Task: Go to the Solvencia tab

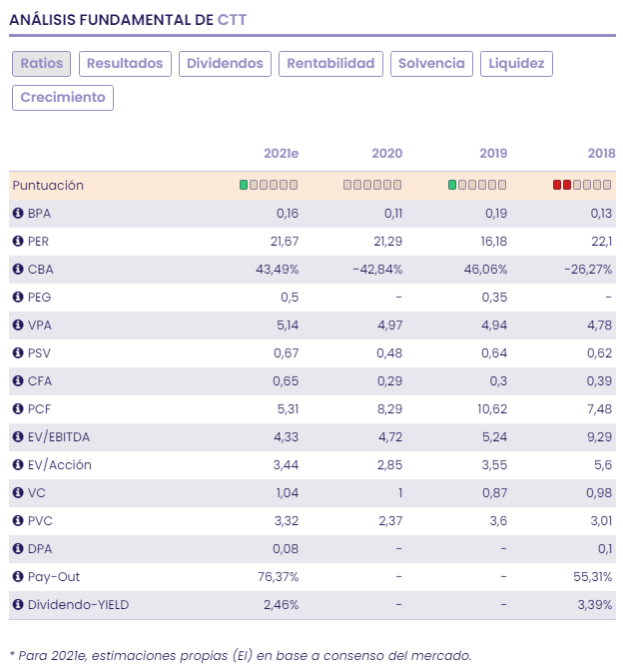Action: [x=431, y=64]
